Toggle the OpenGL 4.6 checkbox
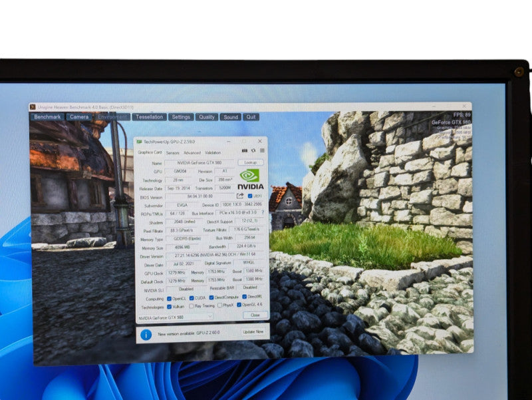532x400 pixels. (x=239, y=305)
